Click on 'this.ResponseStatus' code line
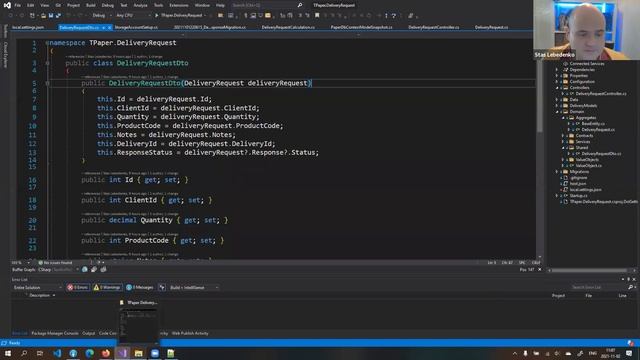 [x=208, y=153]
